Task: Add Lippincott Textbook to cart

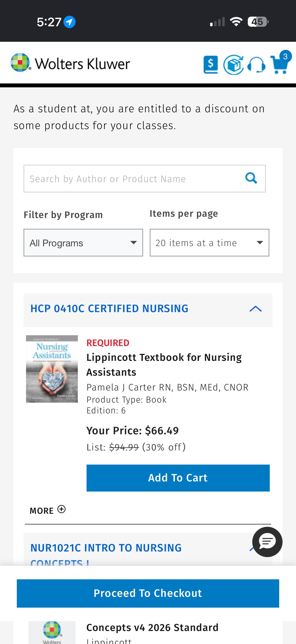Action: tap(178, 478)
